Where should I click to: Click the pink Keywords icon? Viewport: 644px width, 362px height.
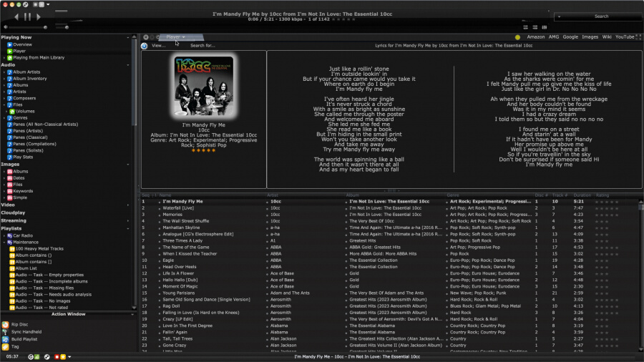[x=10, y=191]
